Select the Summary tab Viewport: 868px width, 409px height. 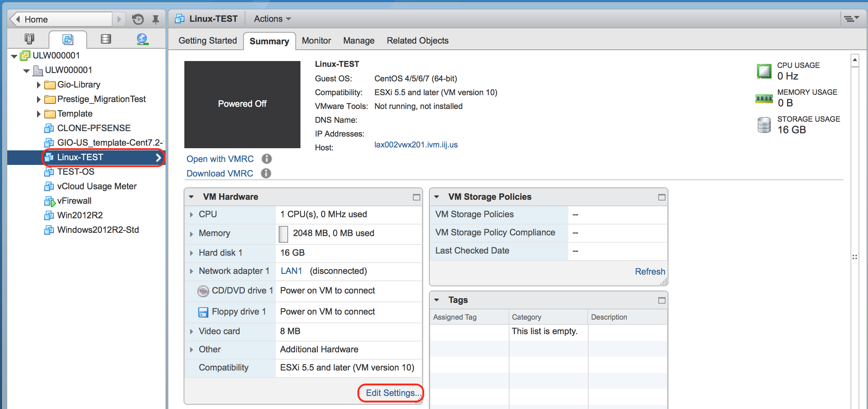[269, 41]
